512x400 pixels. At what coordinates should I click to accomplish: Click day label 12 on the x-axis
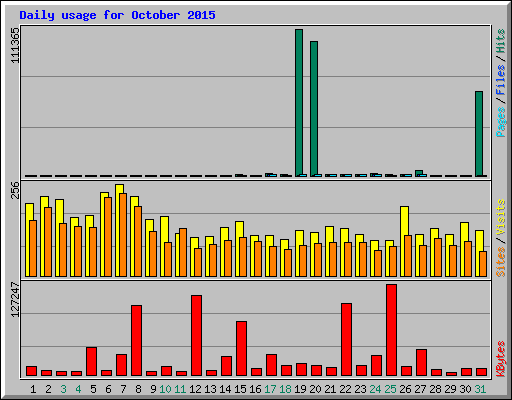195,389
